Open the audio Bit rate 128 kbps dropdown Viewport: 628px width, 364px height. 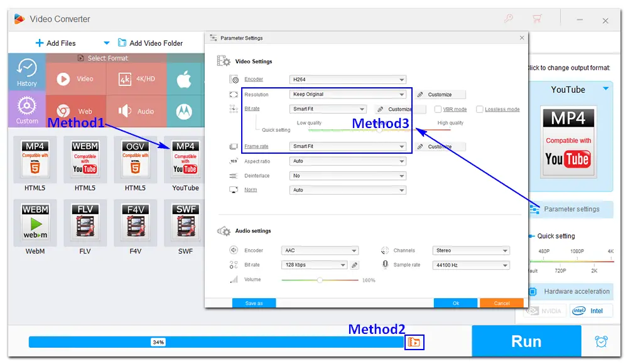click(x=314, y=265)
